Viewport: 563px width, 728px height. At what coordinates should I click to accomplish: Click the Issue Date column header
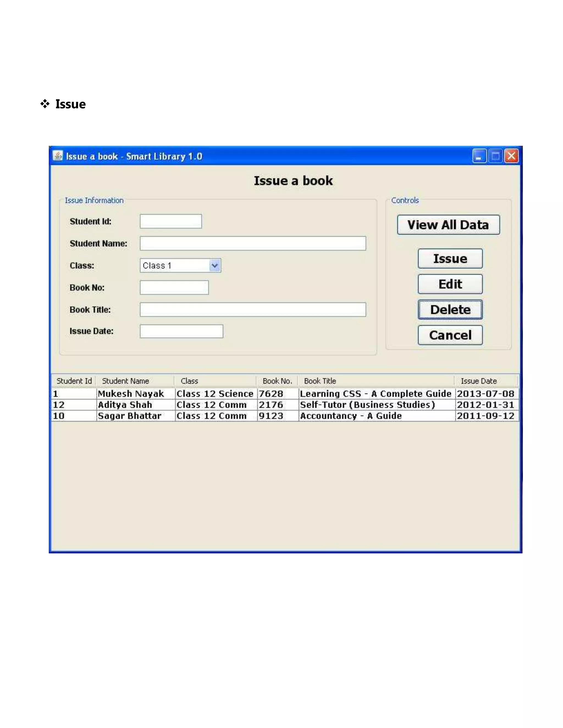tap(486, 381)
